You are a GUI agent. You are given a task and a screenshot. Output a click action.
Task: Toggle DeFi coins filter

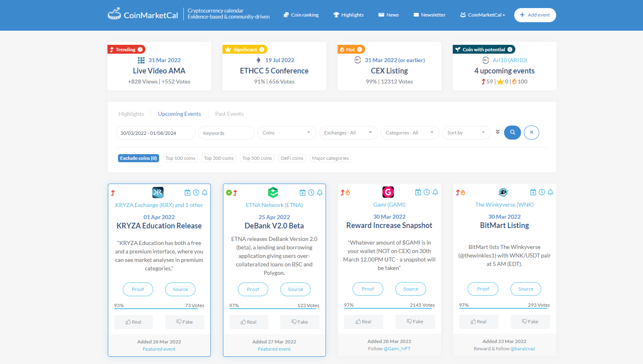(x=292, y=158)
